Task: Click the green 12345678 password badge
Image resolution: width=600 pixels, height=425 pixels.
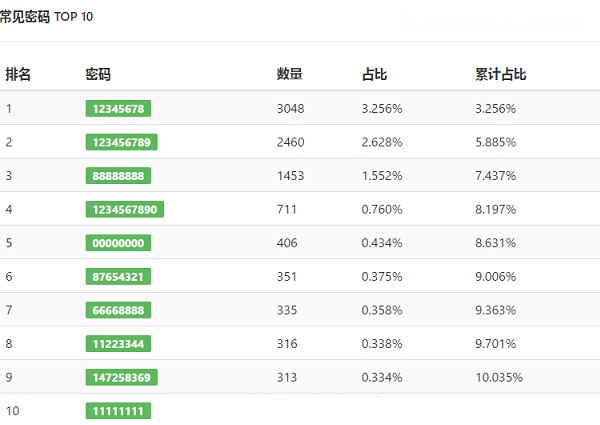Action: 118,108
